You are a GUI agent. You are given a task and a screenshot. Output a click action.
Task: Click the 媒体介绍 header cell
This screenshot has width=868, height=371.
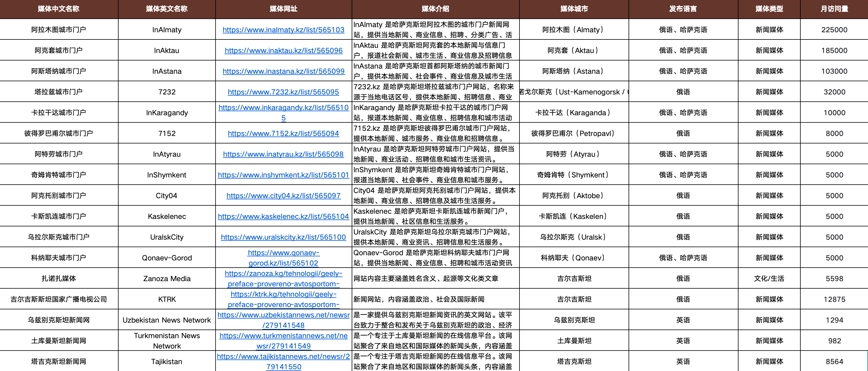click(x=436, y=9)
